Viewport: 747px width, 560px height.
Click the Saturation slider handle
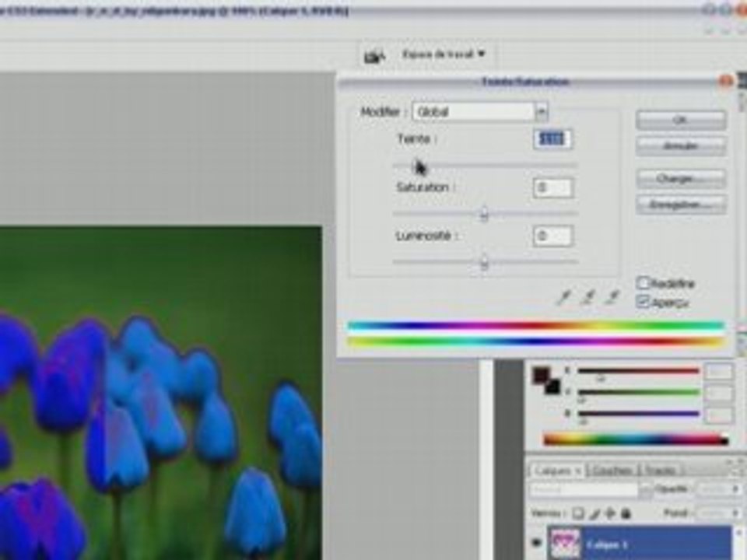[x=484, y=215]
